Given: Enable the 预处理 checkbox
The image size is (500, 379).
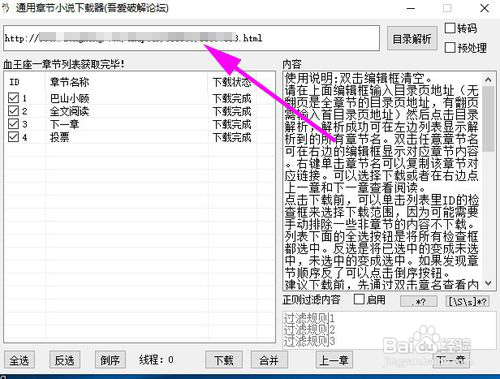Looking at the screenshot, I should [x=450, y=48].
